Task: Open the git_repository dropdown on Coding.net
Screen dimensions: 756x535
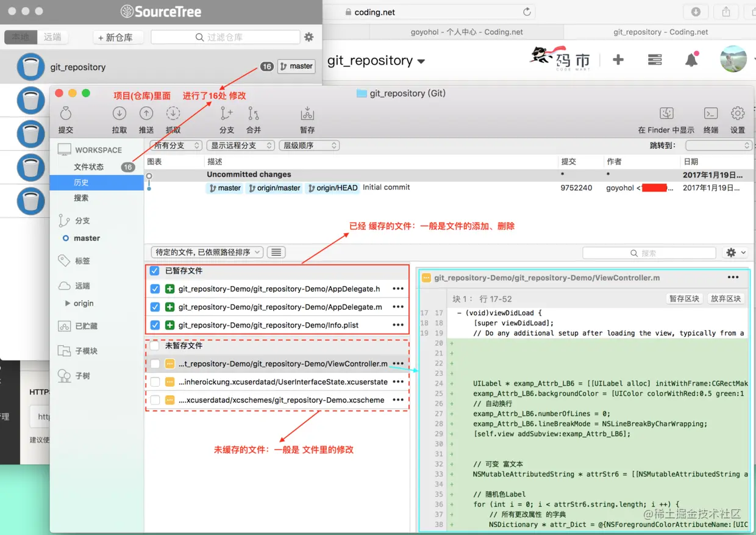Action: click(x=376, y=60)
